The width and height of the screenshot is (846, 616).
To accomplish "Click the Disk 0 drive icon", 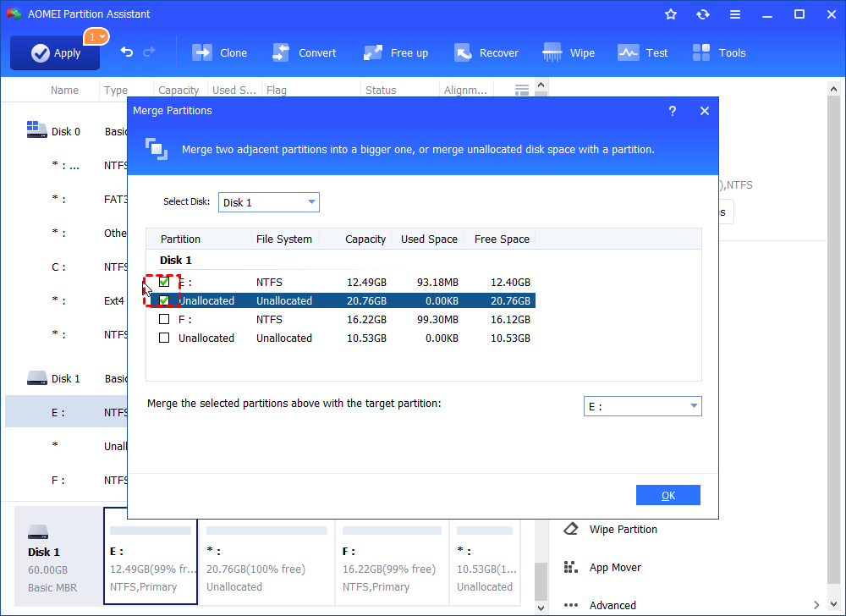I will click(36, 129).
